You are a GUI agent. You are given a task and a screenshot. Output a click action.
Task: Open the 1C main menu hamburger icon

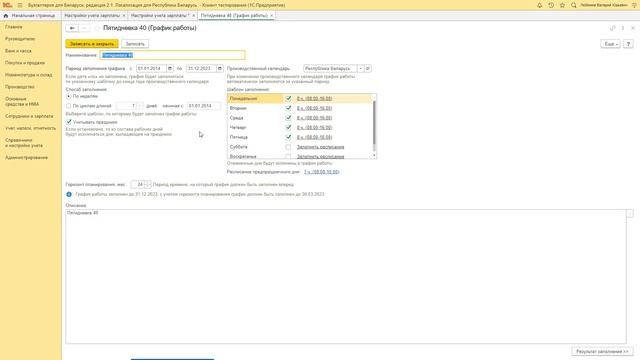[20, 5]
